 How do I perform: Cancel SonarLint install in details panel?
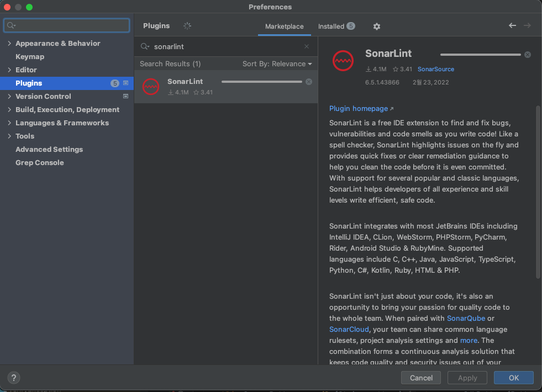point(528,55)
